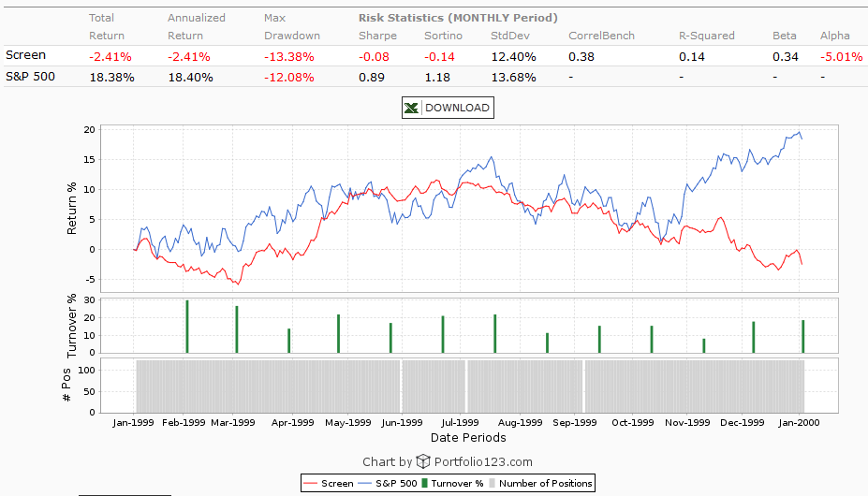Click the Sortino column header
This screenshot has height=496, width=868.
point(444,36)
